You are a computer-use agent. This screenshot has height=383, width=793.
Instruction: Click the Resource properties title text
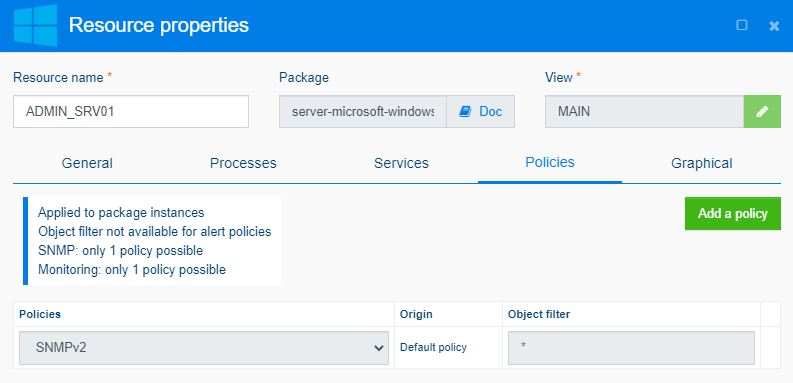(x=159, y=25)
